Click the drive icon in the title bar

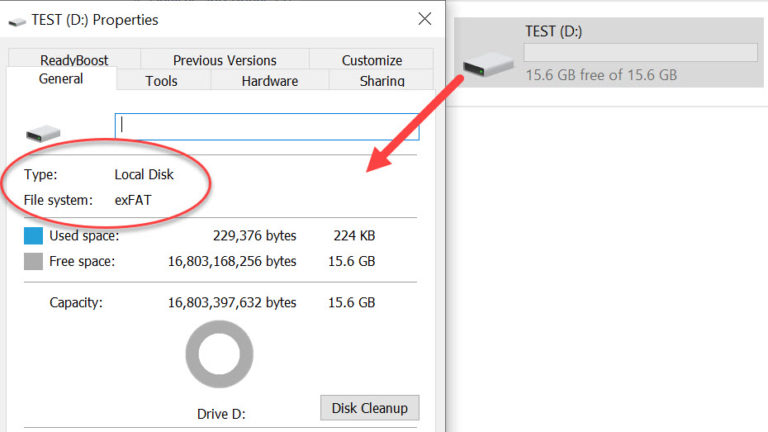[x=16, y=21]
